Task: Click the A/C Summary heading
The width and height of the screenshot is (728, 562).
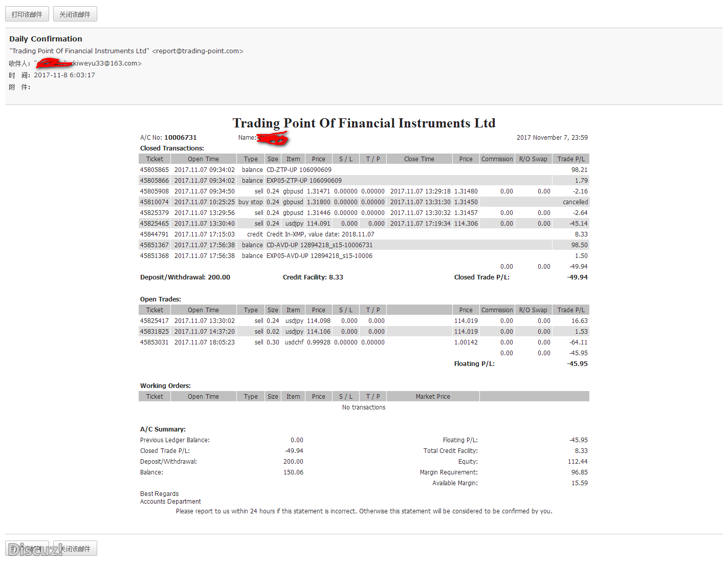Action: (163, 429)
